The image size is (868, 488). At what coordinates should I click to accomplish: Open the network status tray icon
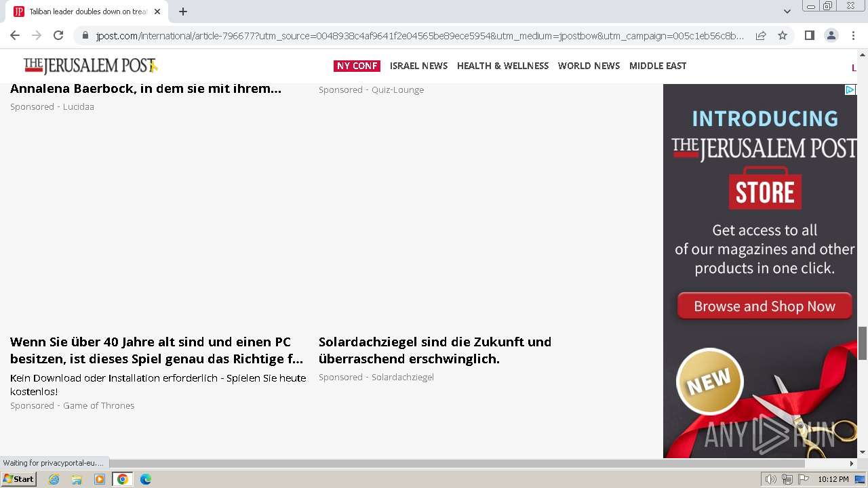787,479
